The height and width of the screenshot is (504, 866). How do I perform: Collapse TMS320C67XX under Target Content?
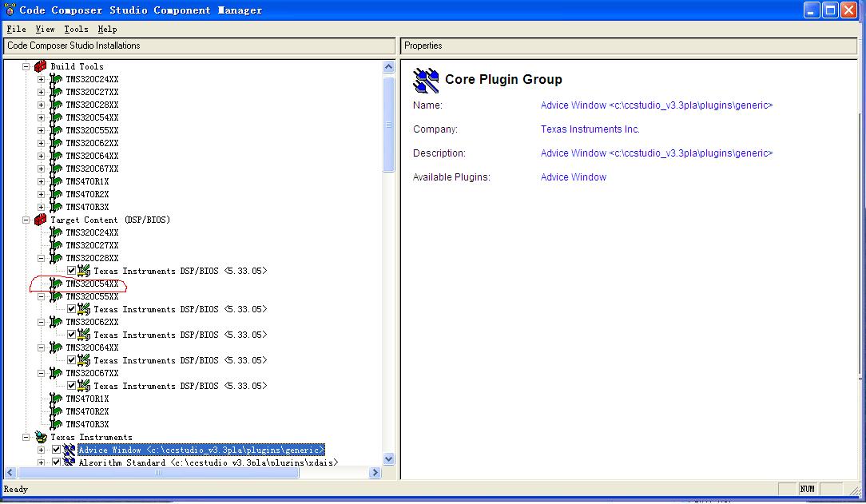(x=41, y=373)
